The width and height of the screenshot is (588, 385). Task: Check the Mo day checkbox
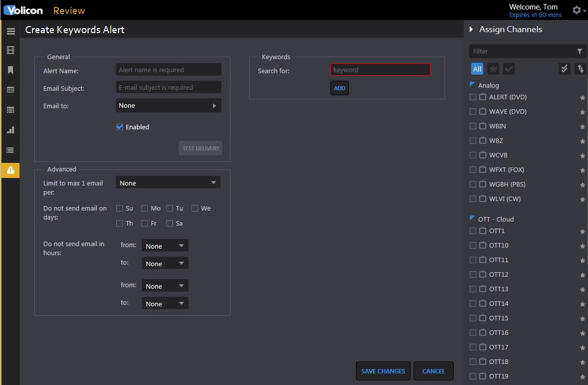[144, 209]
